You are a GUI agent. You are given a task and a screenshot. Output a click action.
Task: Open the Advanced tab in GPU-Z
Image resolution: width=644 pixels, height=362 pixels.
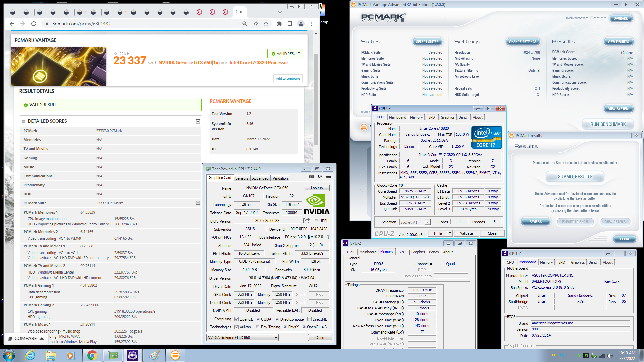pos(260,178)
